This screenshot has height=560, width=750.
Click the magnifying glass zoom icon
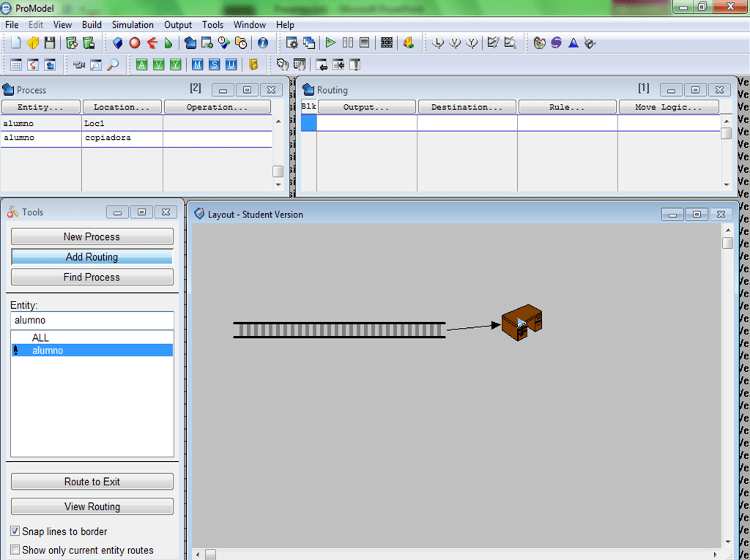(113, 65)
